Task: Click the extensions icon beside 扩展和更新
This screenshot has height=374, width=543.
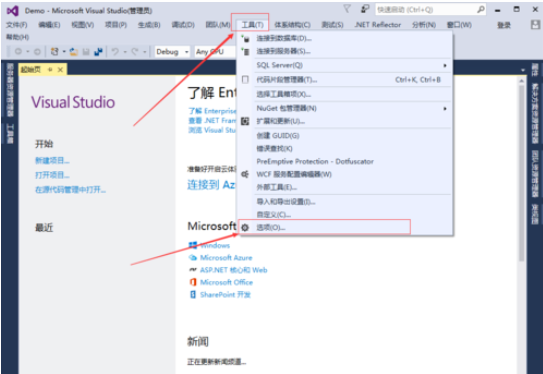Action: (245, 121)
